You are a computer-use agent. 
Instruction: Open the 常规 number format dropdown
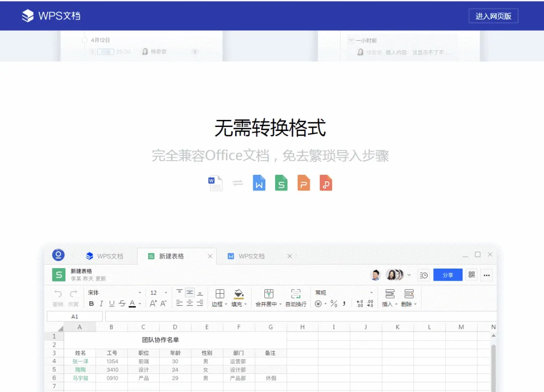pyautogui.click(x=344, y=292)
